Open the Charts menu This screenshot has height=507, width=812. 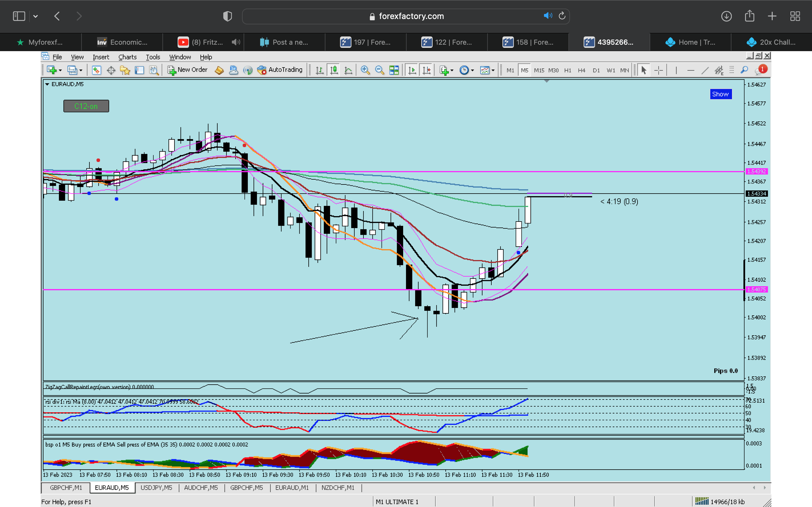click(127, 57)
